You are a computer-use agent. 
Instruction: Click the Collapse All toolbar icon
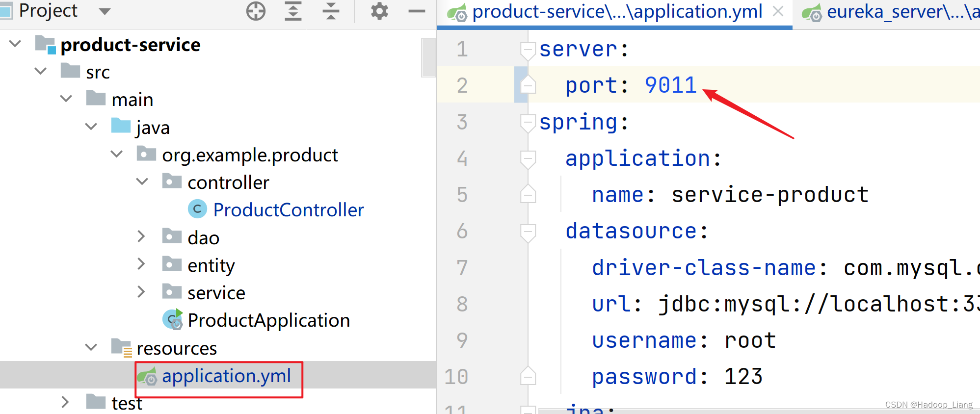pyautogui.click(x=331, y=11)
